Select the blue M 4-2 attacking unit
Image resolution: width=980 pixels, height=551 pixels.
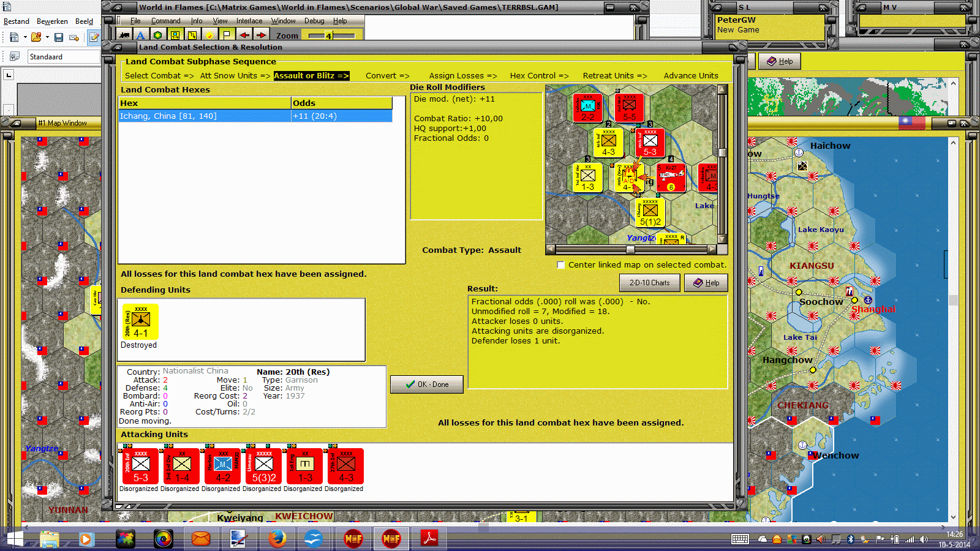click(x=222, y=467)
